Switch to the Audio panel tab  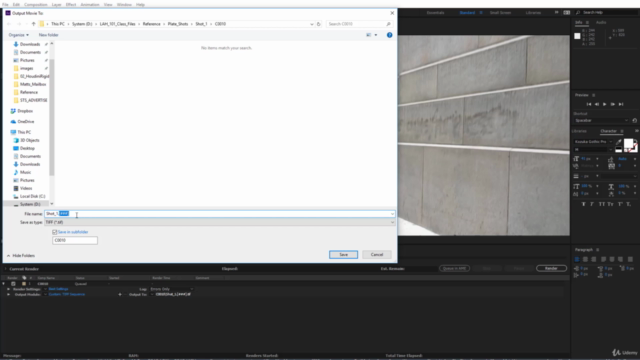coord(601,22)
